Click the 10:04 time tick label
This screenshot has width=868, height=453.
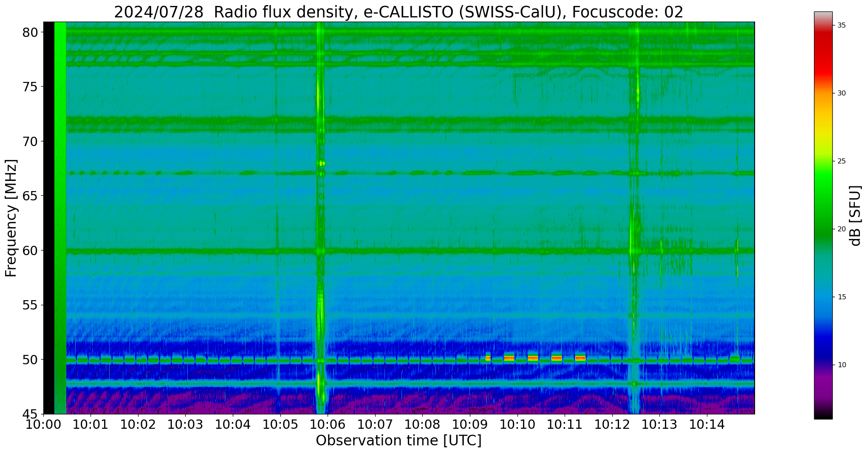click(233, 425)
